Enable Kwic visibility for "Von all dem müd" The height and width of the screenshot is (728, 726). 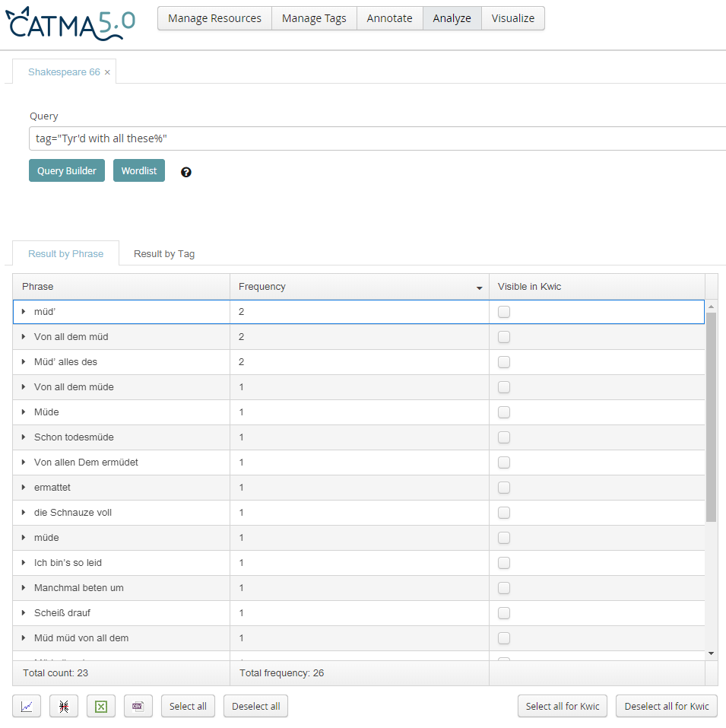tap(504, 337)
